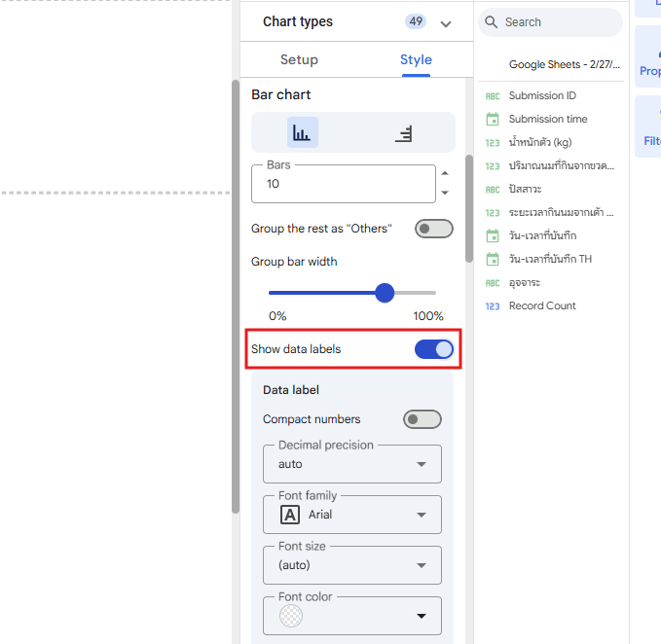This screenshot has width=661, height=644.
Task: Expand the Chart types chevron
Action: pyautogui.click(x=446, y=23)
